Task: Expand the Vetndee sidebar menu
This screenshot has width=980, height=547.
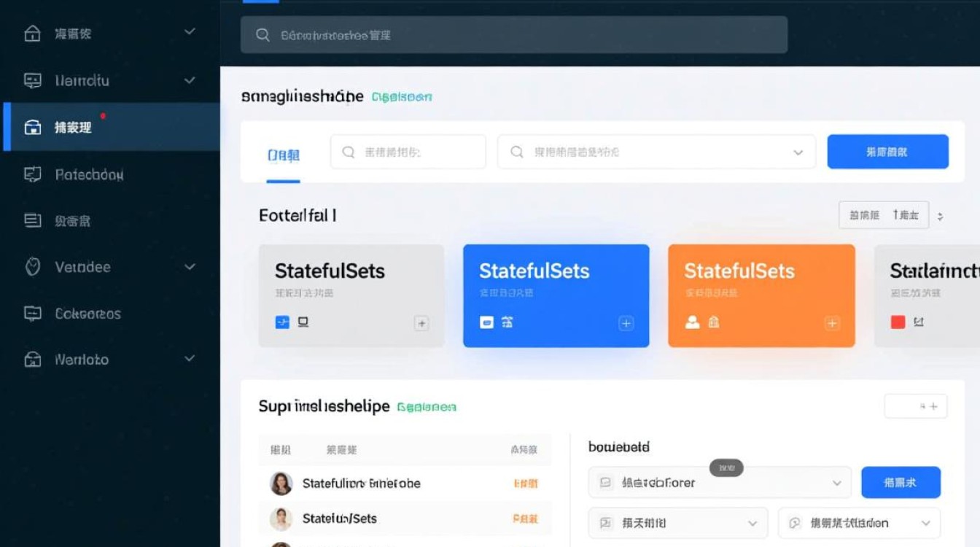Action: (189, 266)
